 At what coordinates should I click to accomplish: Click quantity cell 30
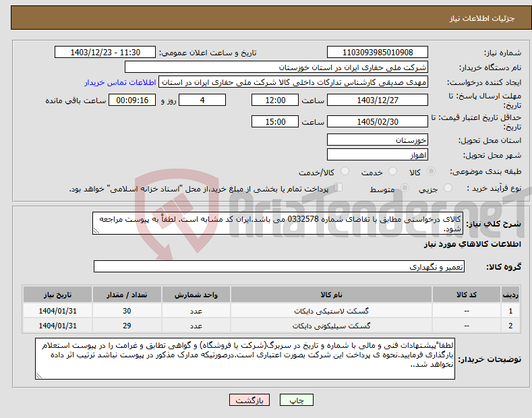(127, 311)
